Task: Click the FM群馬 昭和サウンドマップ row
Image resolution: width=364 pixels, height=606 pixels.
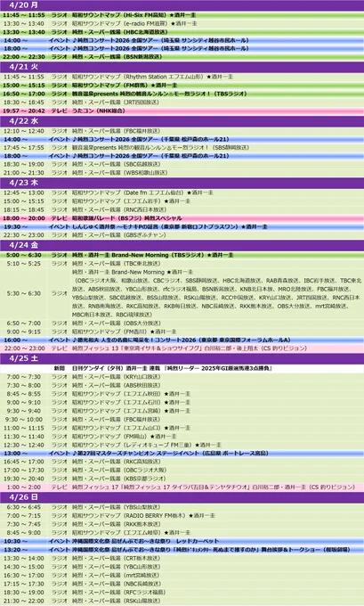Action: [182, 86]
